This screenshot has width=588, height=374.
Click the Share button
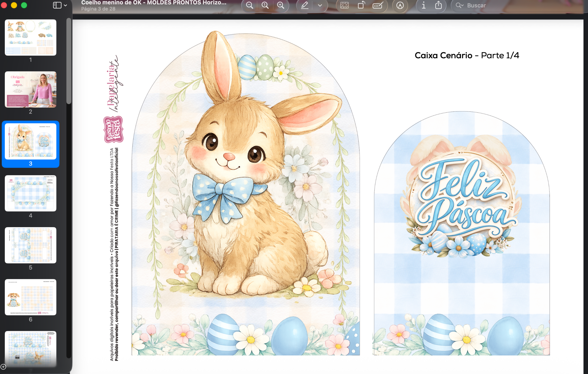(438, 5)
